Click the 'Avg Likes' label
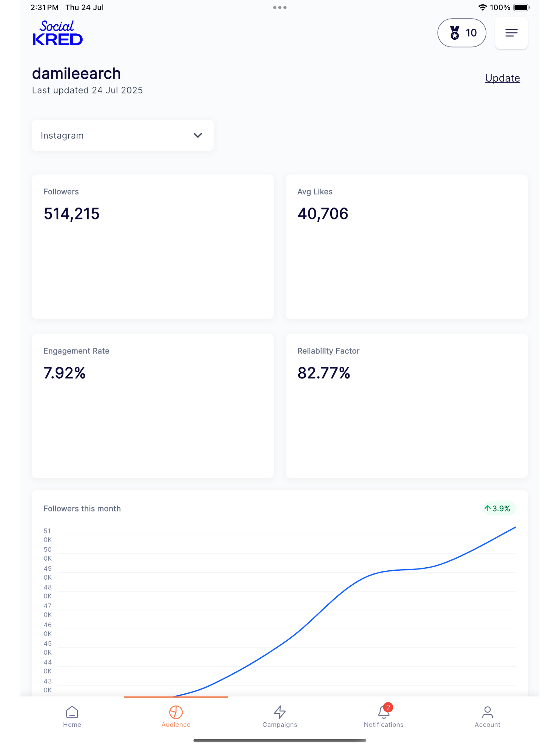The width and height of the screenshot is (560, 747). 315,192
